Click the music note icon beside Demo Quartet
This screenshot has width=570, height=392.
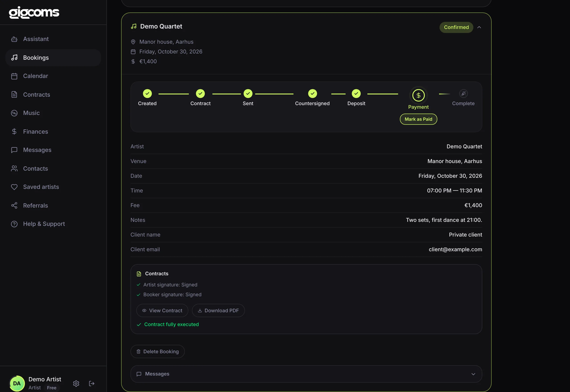click(134, 26)
